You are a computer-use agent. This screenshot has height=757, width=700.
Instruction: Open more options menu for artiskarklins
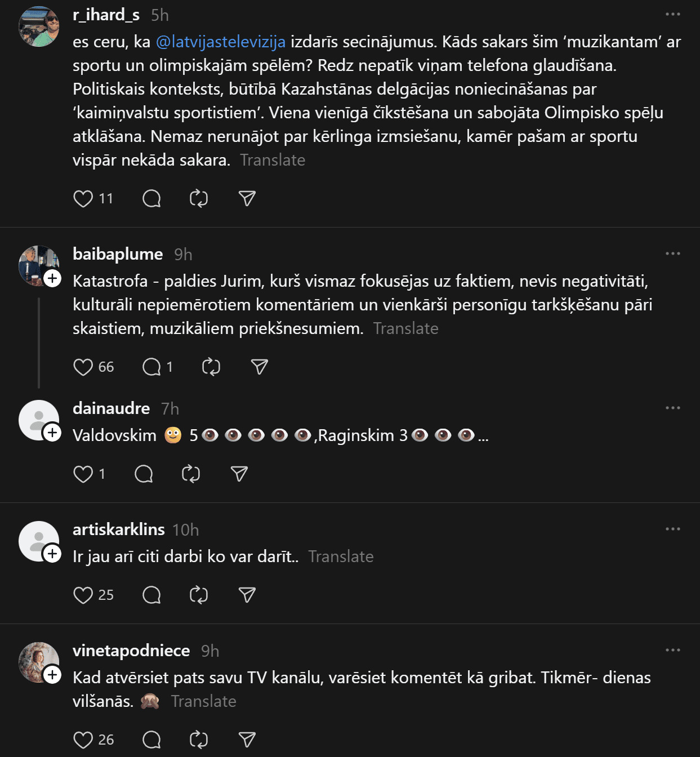point(673,529)
